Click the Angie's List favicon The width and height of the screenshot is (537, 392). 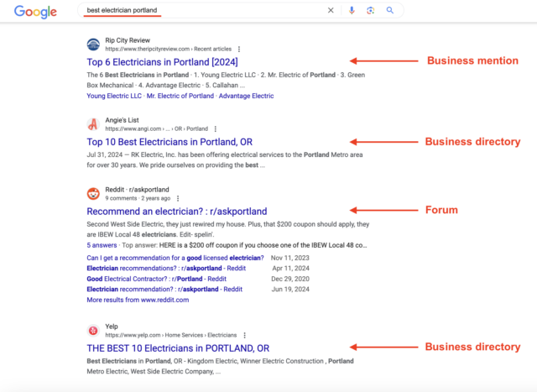click(93, 124)
